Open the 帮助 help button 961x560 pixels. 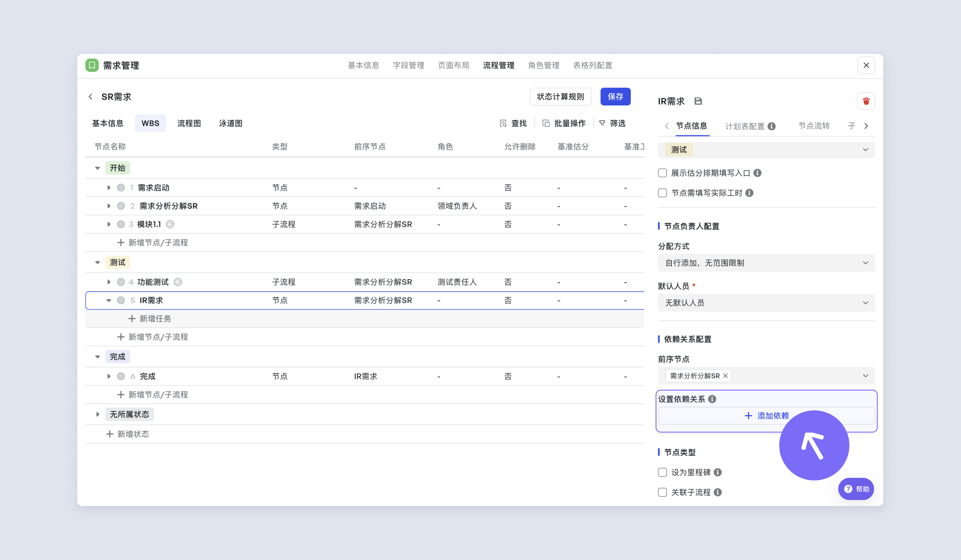pyautogui.click(x=856, y=489)
